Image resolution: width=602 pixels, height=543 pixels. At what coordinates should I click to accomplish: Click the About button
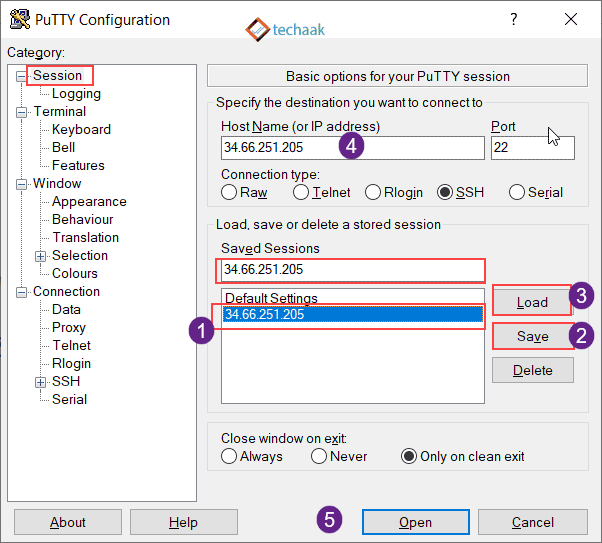pyautogui.click(x=68, y=522)
